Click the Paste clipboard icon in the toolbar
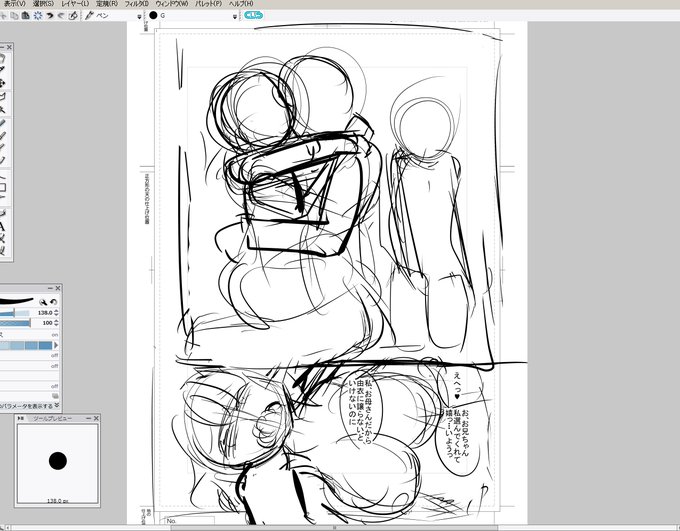Image resolution: width=680 pixels, height=531 pixels. (26, 16)
